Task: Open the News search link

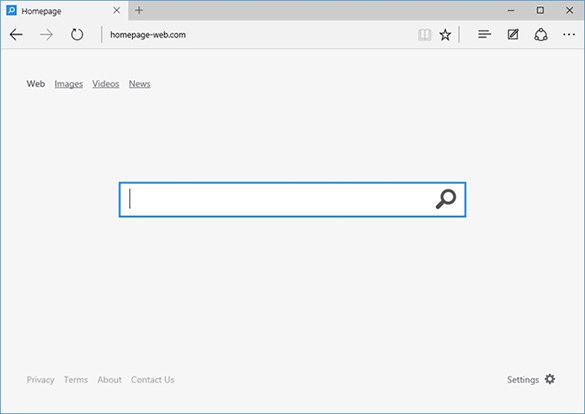Action: click(x=140, y=84)
